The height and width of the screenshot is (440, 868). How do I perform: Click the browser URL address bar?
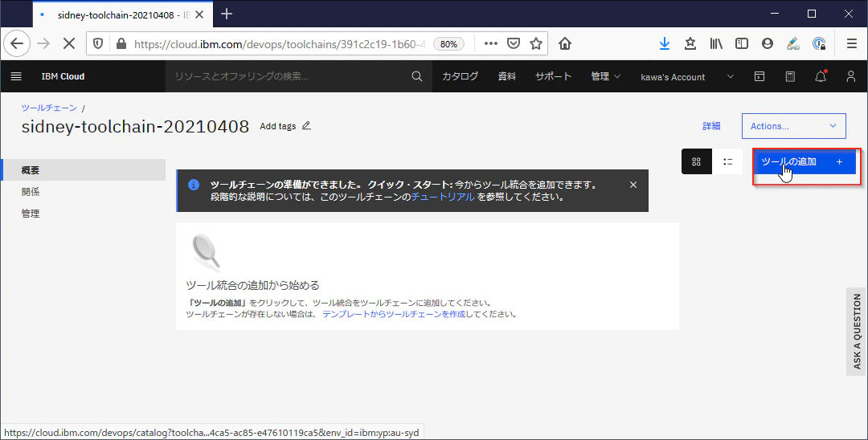click(280, 43)
